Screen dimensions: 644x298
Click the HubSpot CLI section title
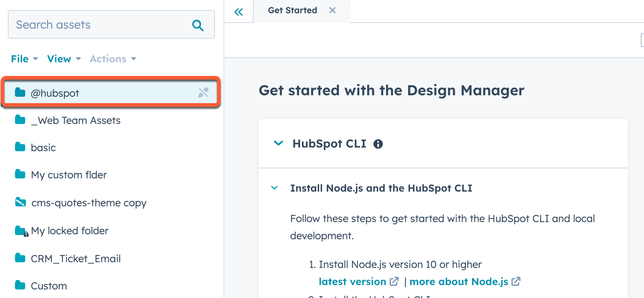point(329,144)
